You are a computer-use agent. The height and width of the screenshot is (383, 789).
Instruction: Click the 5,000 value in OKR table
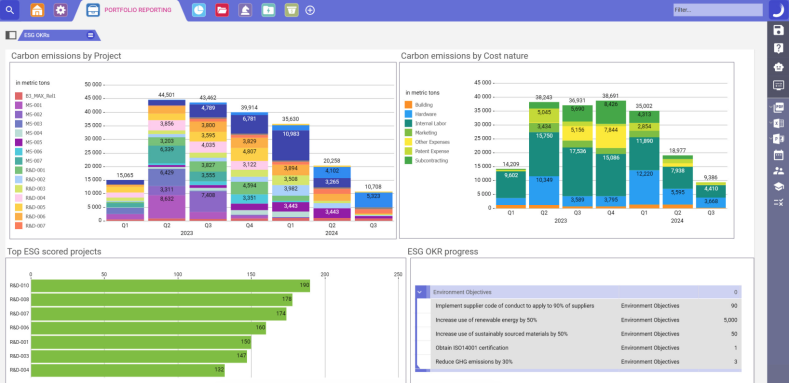[731, 320]
